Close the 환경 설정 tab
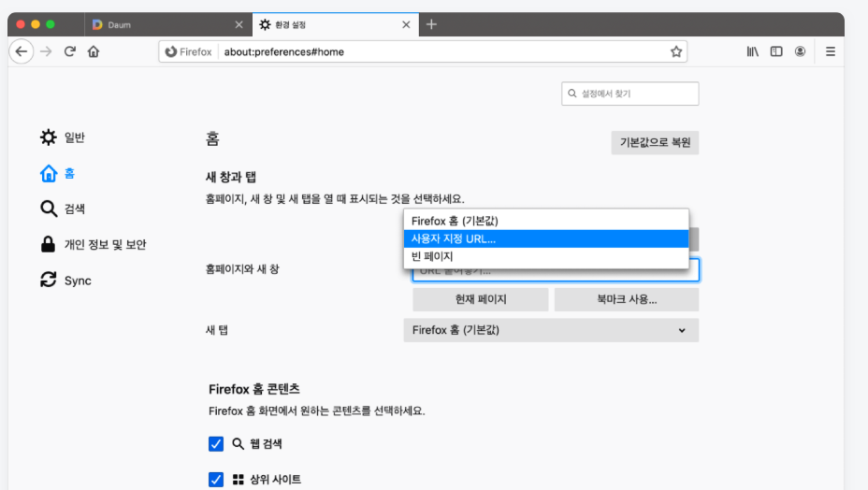Image resolution: width=868 pixels, height=490 pixels. (x=406, y=24)
